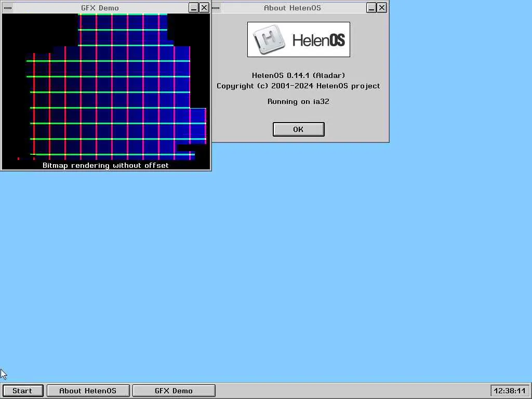Minimize the GFX Demo window
This screenshot has height=399, width=532.
[x=193, y=8]
